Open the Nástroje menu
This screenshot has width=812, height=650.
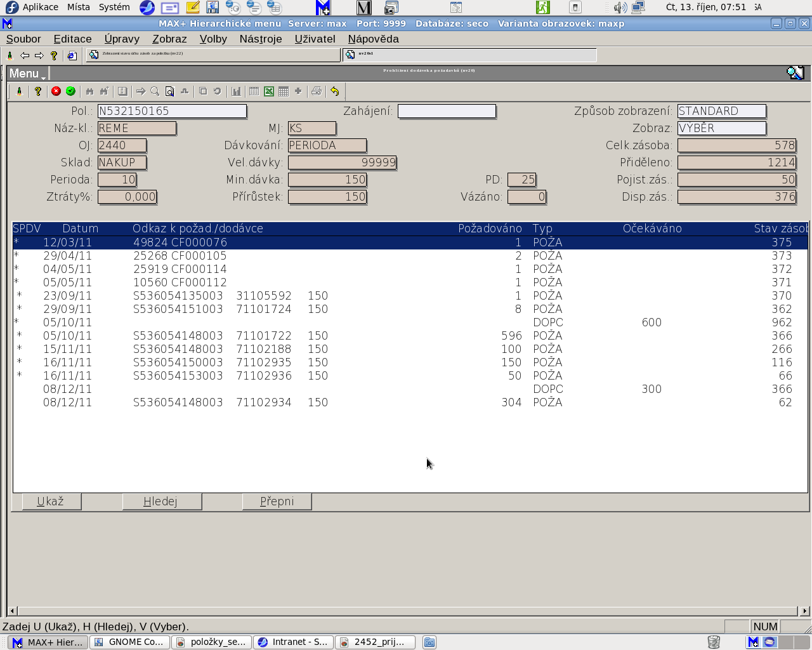coord(261,39)
